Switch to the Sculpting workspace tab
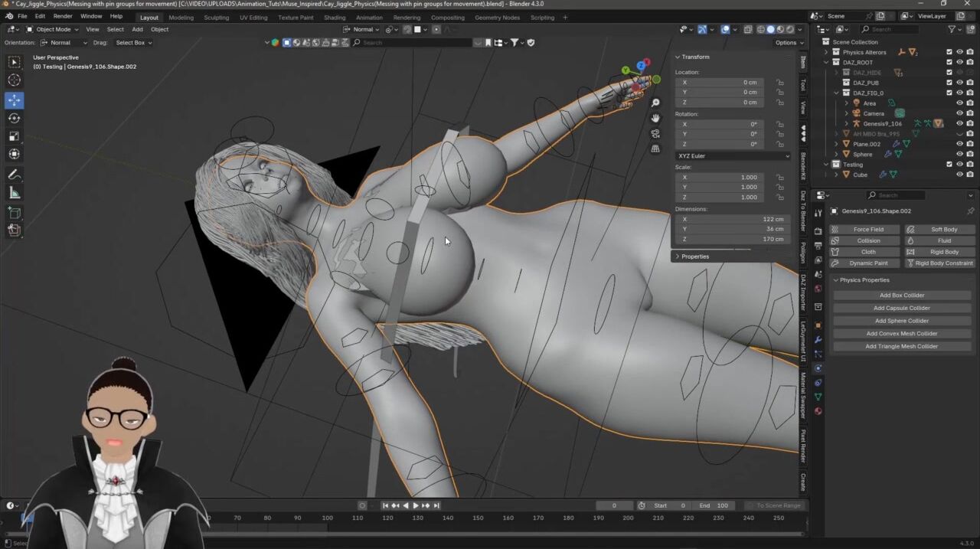This screenshot has height=549, width=980. pyautogui.click(x=216, y=17)
